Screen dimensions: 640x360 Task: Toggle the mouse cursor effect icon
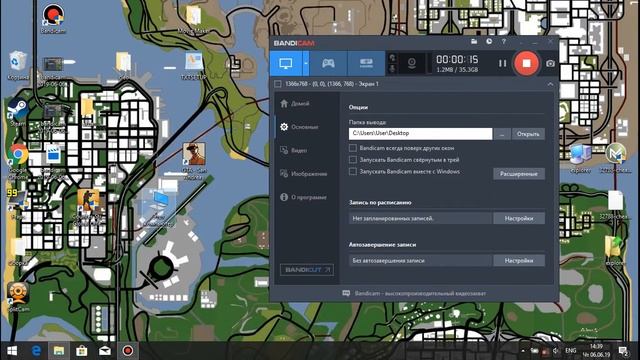click(x=393, y=58)
